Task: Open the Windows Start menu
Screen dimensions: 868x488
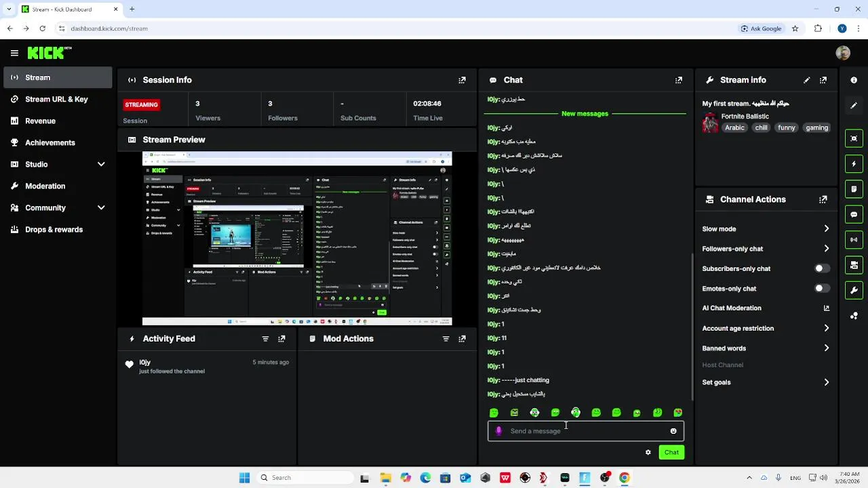Action: point(245,478)
